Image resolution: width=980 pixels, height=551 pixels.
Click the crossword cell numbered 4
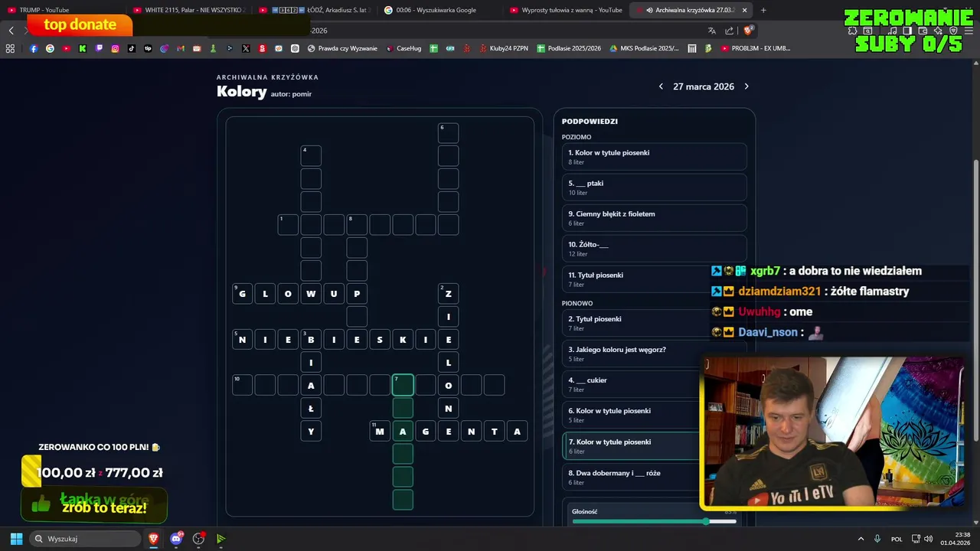[x=311, y=156]
